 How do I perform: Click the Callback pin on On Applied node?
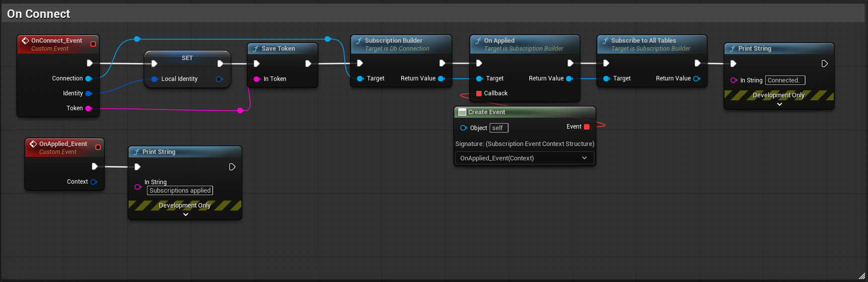(x=479, y=93)
